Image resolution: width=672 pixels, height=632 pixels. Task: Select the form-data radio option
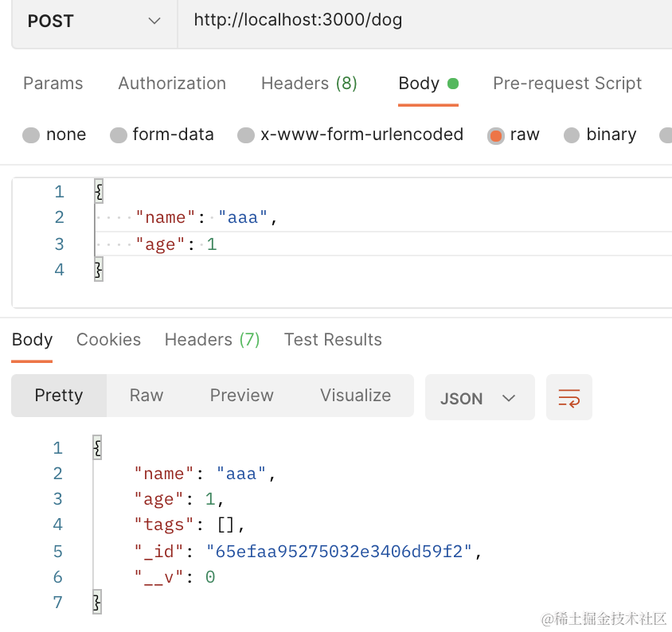119,135
